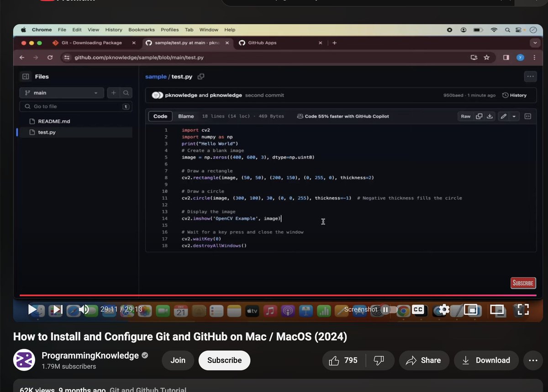The width and height of the screenshot is (548, 392).
Task: Open README.md in file tree
Action: (53, 122)
